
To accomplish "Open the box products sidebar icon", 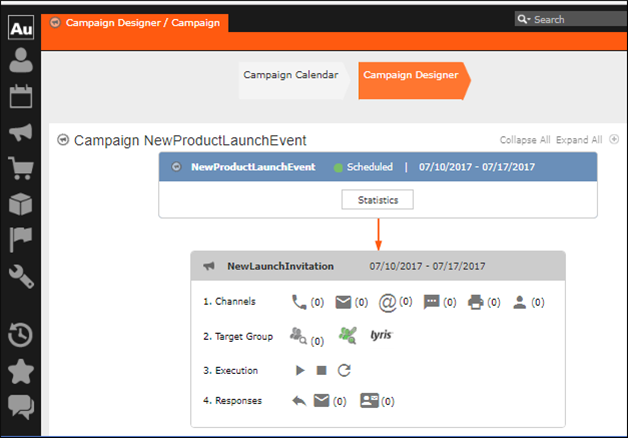I will tap(21, 204).
